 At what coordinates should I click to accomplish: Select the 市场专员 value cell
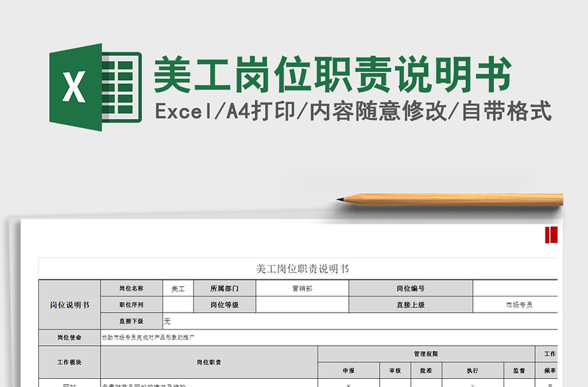[x=516, y=305]
